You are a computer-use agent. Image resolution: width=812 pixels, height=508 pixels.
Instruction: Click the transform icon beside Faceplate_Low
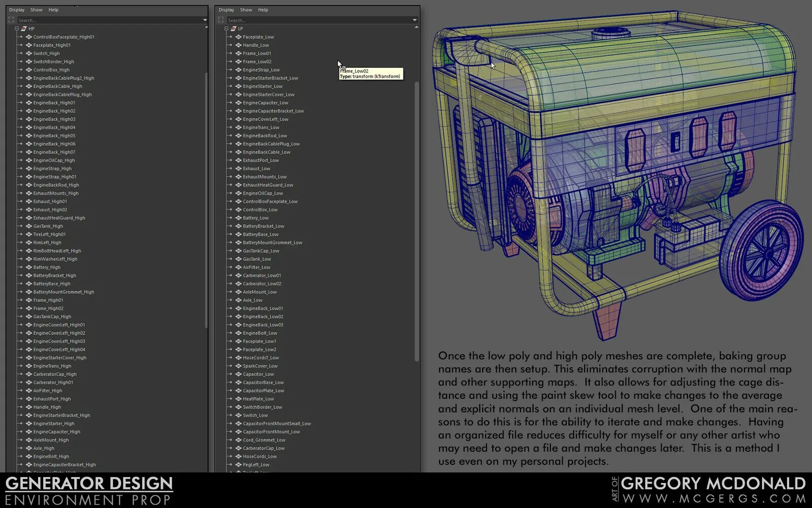tap(239, 37)
